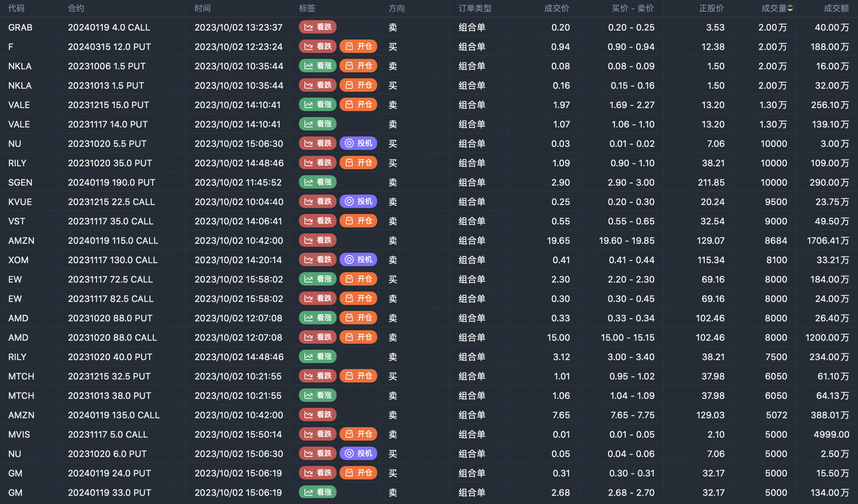The width and height of the screenshot is (858, 504).
Task: Sort by 成交额 column header
Action: click(x=836, y=8)
